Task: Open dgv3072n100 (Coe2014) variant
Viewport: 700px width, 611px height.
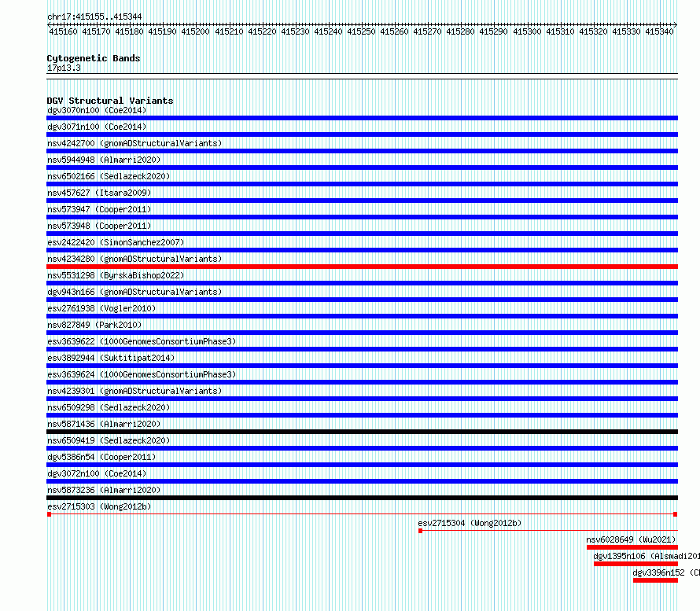Action: tap(97, 473)
